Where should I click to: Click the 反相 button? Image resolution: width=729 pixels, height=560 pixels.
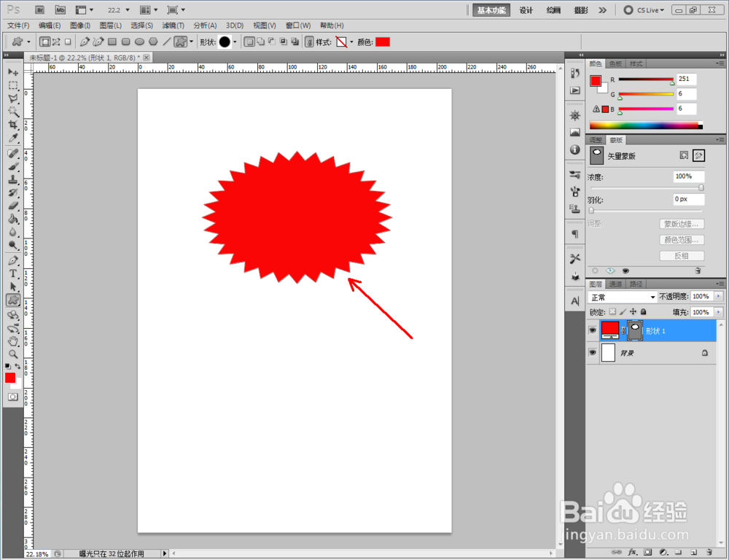click(x=682, y=256)
